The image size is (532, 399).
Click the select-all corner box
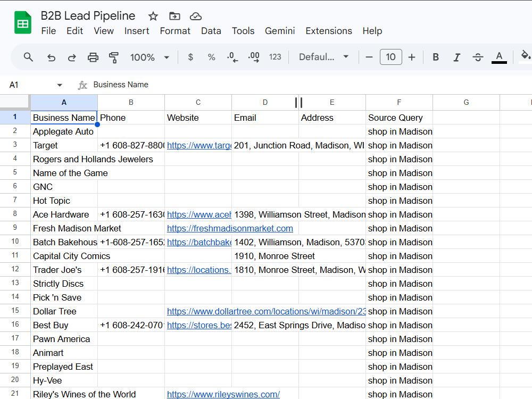coord(14,102)
